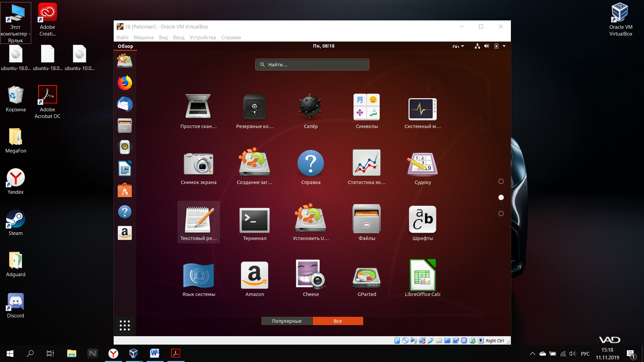This screenshot has height=362, width=644.
Task: Open Yandex browser on the taskbar
Action: (x=113, y=354)
